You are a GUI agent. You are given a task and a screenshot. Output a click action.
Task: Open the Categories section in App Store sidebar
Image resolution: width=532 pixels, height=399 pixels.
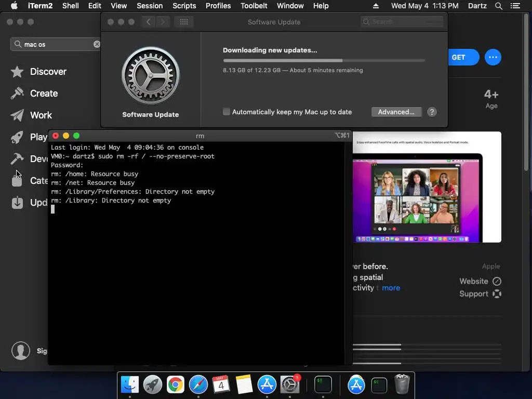(29, 180)
